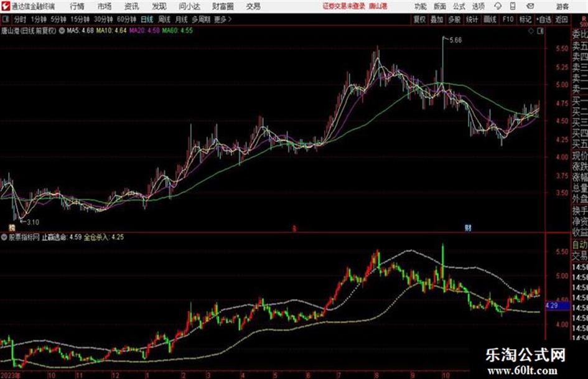Open the 版面 menu

click(x=439, y=6)
